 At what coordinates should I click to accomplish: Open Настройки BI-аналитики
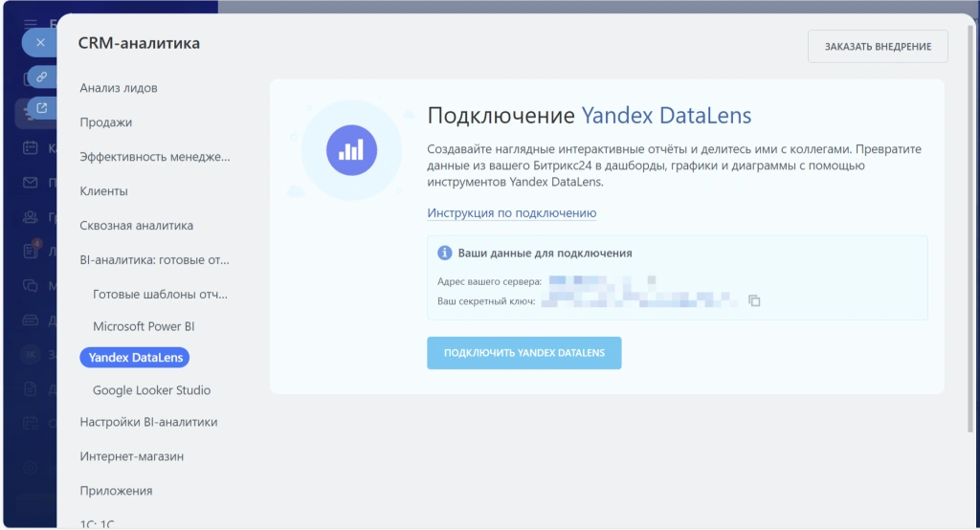point(148,422)
